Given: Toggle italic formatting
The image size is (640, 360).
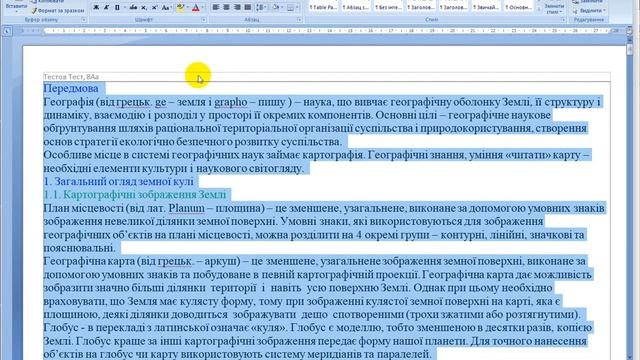Looking at the screenshot, I should [x=106, y=8].
